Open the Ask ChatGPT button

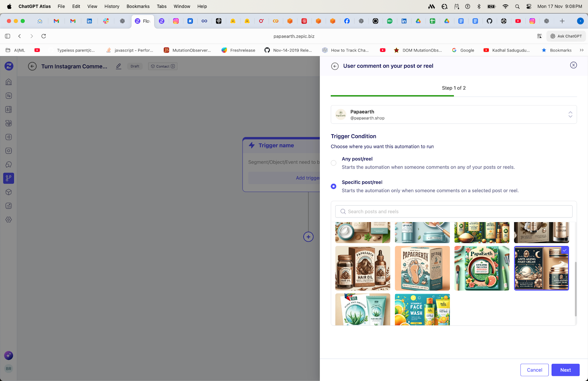point(566,36)
